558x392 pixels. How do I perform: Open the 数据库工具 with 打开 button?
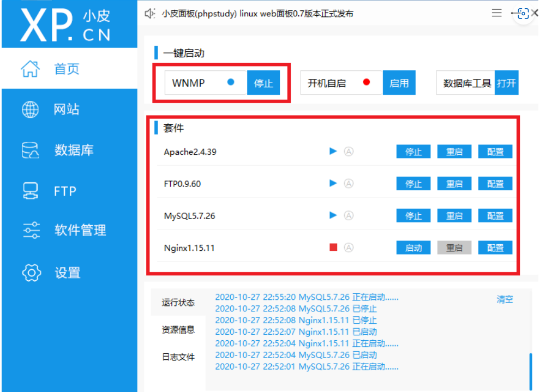(x=506, y=83)
